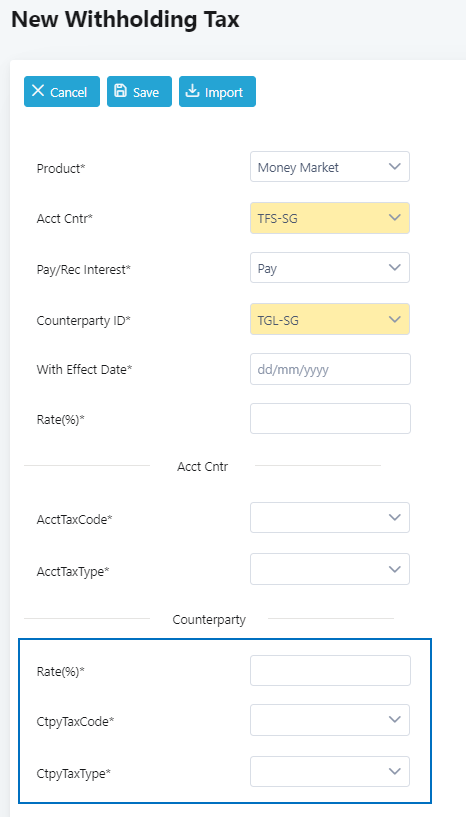Viewport: 466px width, 817px height.
Task: Click the Product dropdown chevron icon
Action: 395,167
